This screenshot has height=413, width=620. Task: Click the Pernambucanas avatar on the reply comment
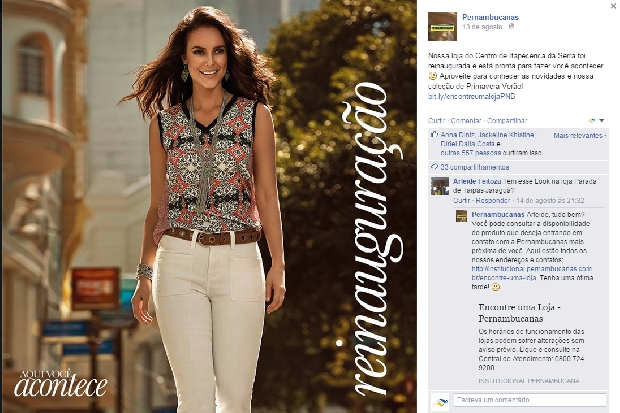(461, 216)
